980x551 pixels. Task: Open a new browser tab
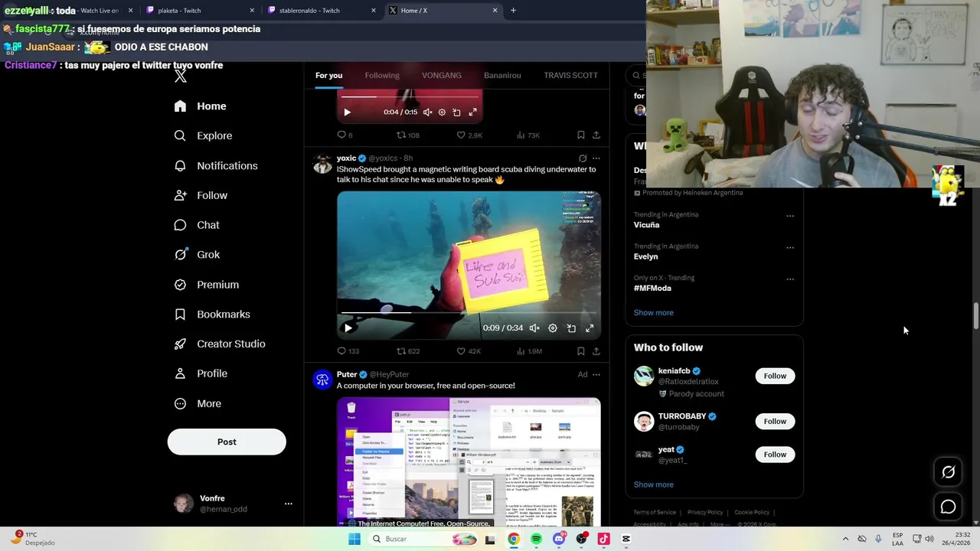(x=513, y=11)
